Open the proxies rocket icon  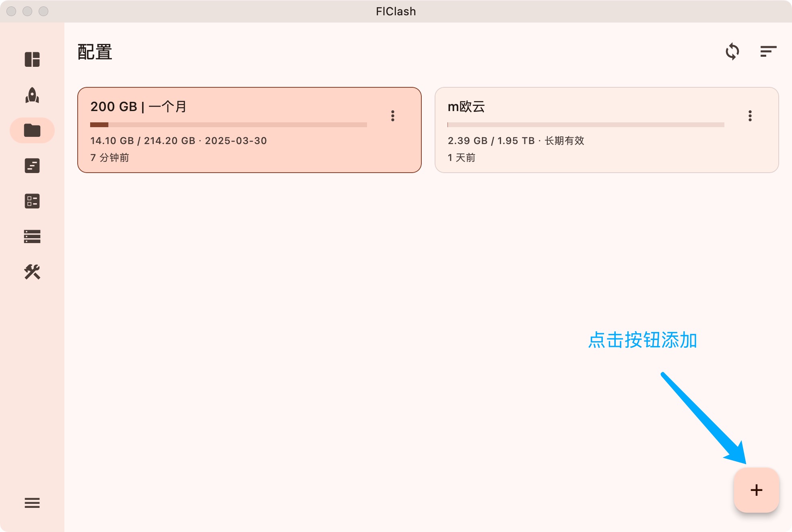point(32,95)
